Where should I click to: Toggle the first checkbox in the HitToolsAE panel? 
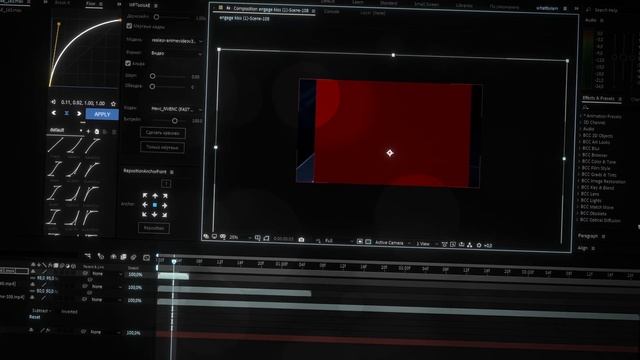(x=129, y=26)
